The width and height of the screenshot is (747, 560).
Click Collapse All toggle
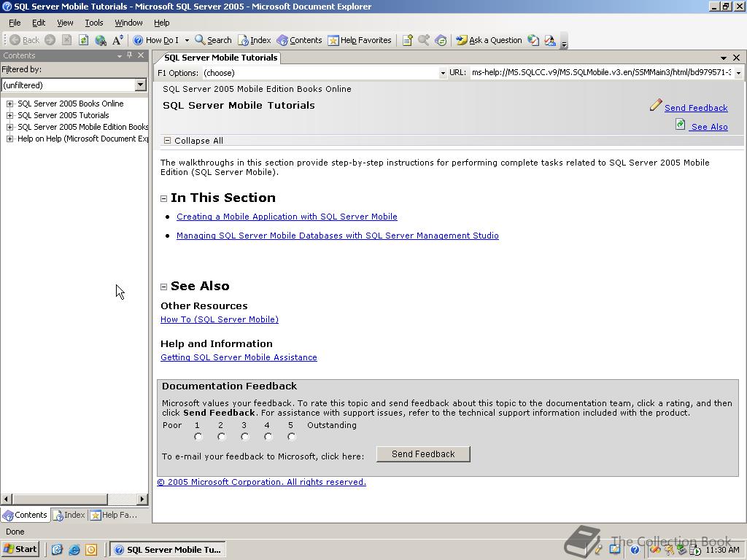194,141
